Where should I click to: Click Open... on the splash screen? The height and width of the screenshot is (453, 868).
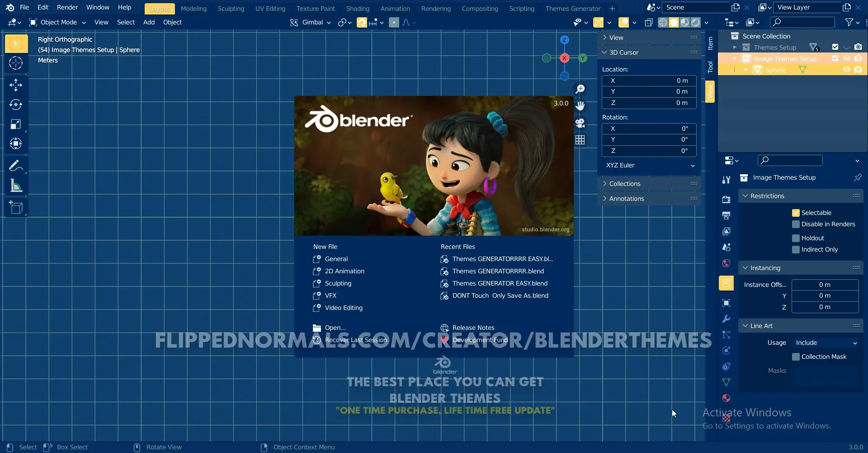coord(335,328)
